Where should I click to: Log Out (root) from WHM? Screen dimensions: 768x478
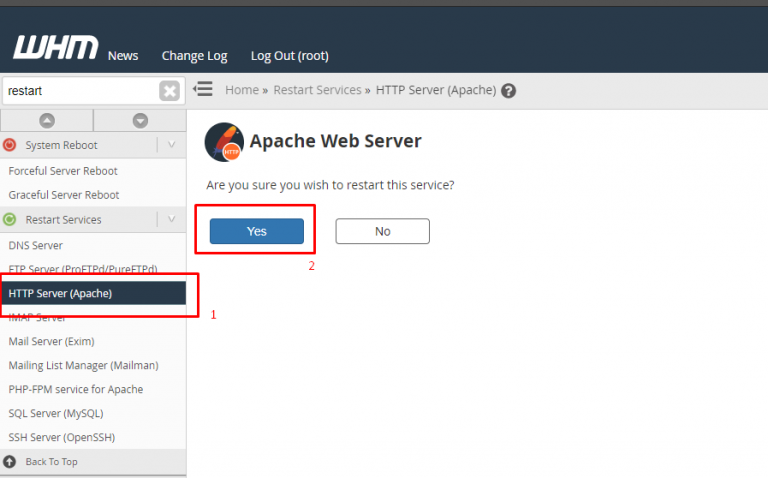click(x=289, y=56)
